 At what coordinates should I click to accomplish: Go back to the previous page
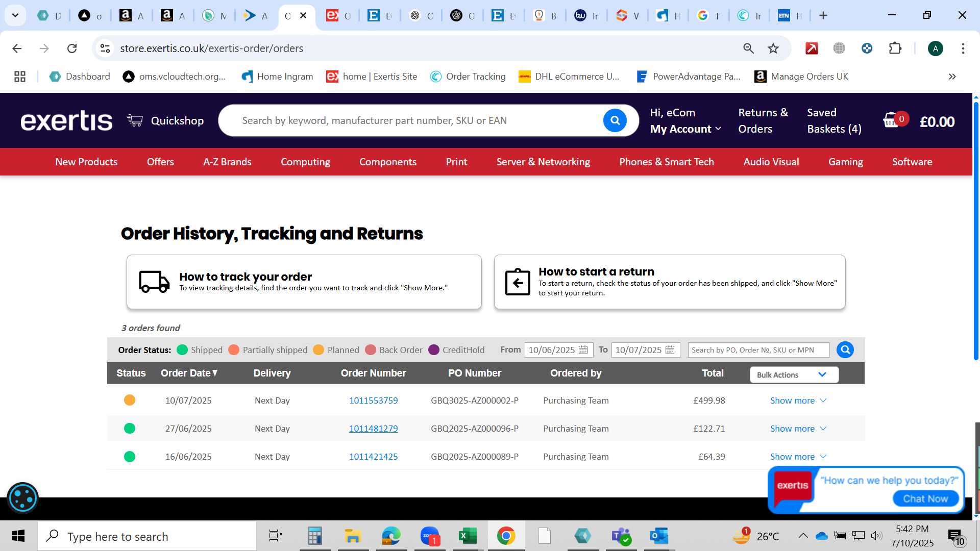(17, 48)
